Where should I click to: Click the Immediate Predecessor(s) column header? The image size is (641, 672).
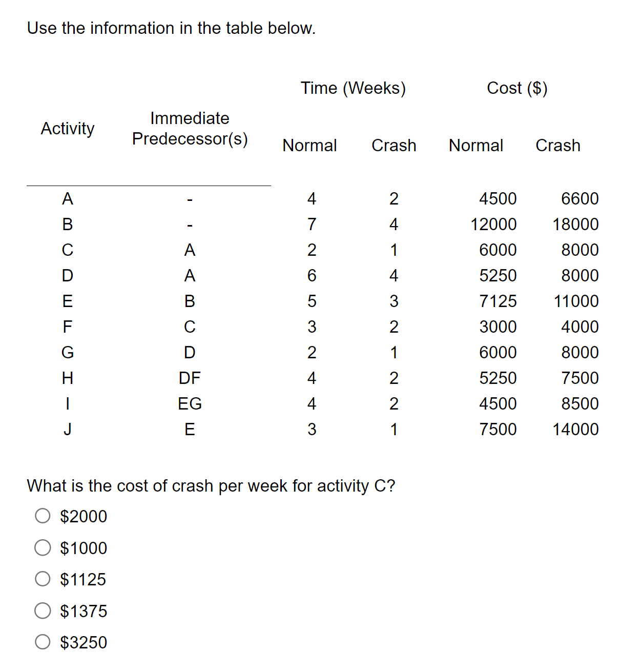(190, 129)
